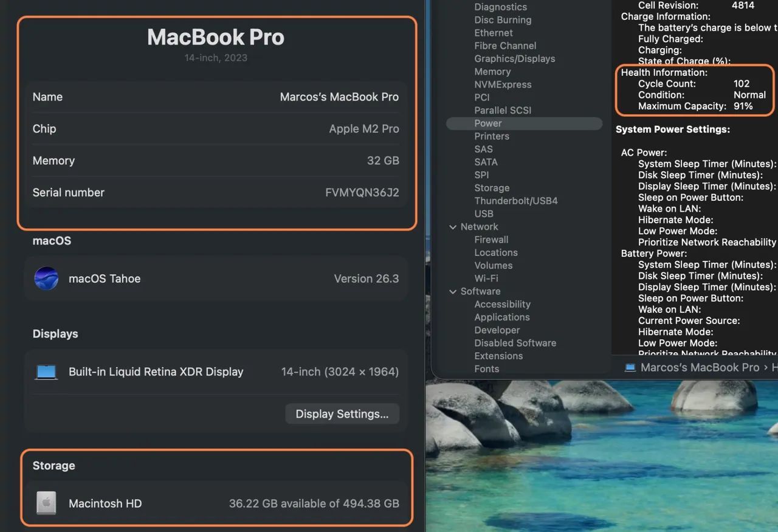Click laptop icon beside Marcos's MacBook Pro path
The height and width of the screenshot is (532, 778).
point(630,367)
